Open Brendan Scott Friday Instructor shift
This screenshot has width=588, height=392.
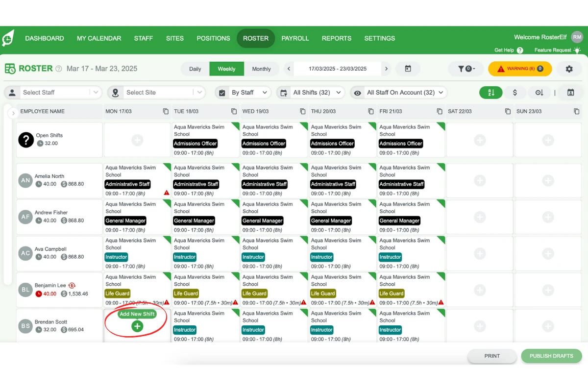pyautogui.click(x=411, y=326)
